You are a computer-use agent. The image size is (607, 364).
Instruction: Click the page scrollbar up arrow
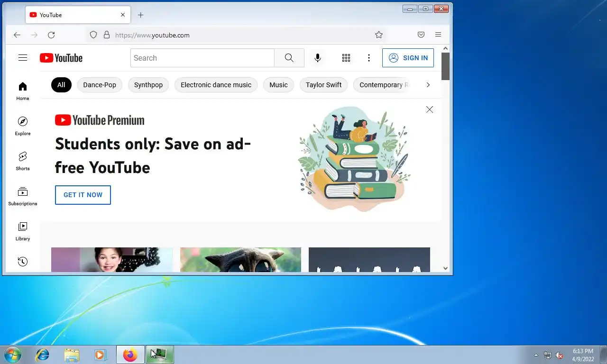pos(446,48)
